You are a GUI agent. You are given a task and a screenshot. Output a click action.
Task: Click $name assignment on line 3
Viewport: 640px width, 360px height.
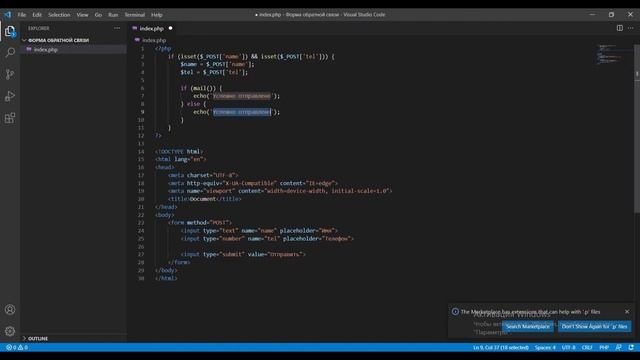tap(218, 64)
